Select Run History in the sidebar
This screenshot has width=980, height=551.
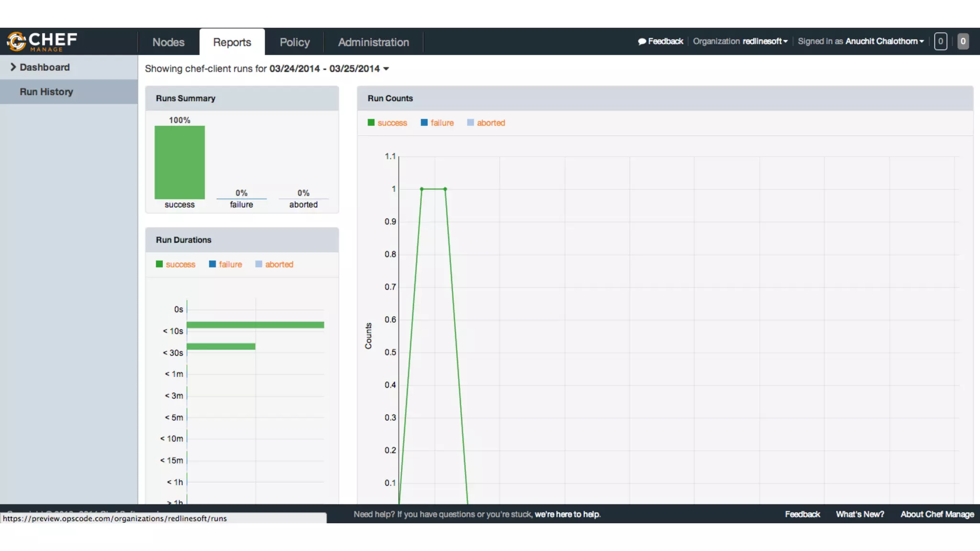coord(46,92)
